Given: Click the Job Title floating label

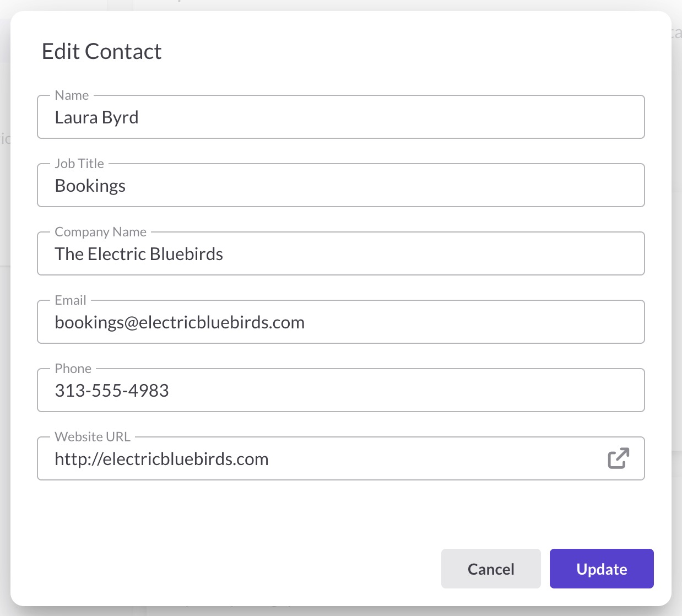Looking at the screenshot, I should pos(79,164).
